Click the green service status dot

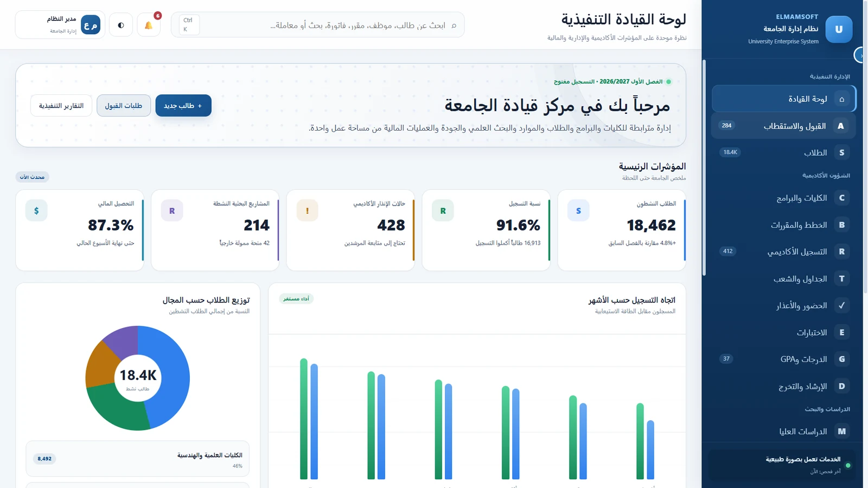(848, 465)
